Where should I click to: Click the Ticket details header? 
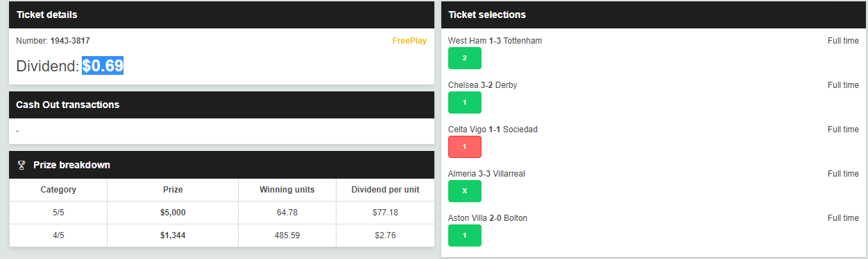click(221, 15)
